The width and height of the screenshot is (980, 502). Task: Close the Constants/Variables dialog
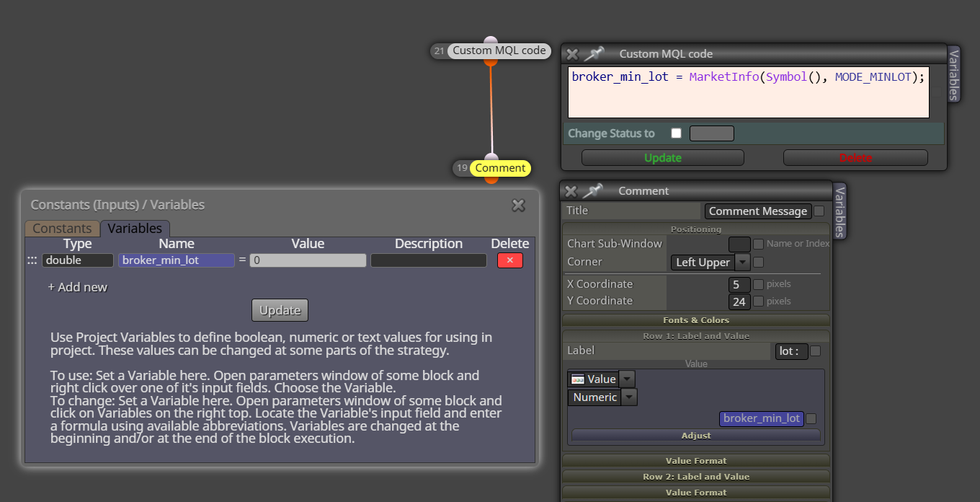click(518, 206)
